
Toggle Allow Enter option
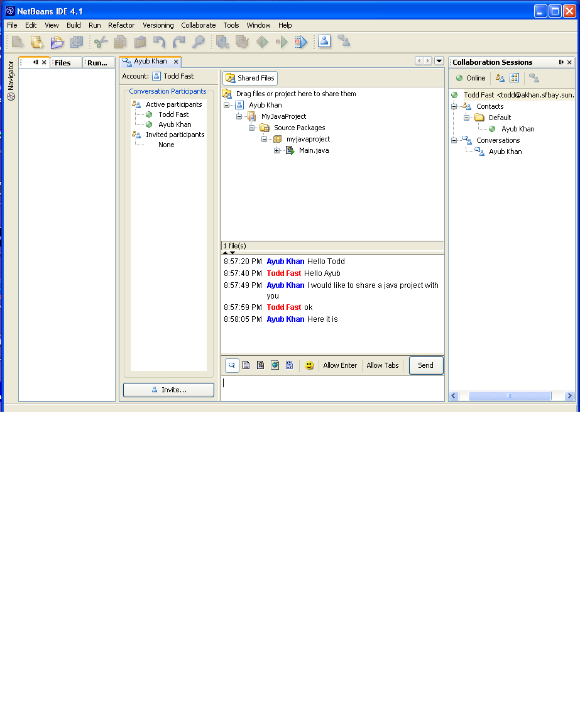[340, 365]
